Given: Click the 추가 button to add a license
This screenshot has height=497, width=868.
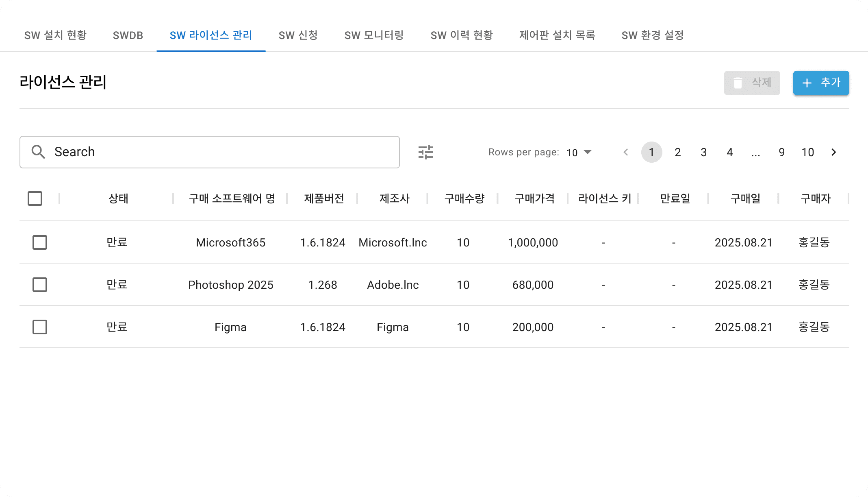Looking at the screenshot, I should (821, 83).
